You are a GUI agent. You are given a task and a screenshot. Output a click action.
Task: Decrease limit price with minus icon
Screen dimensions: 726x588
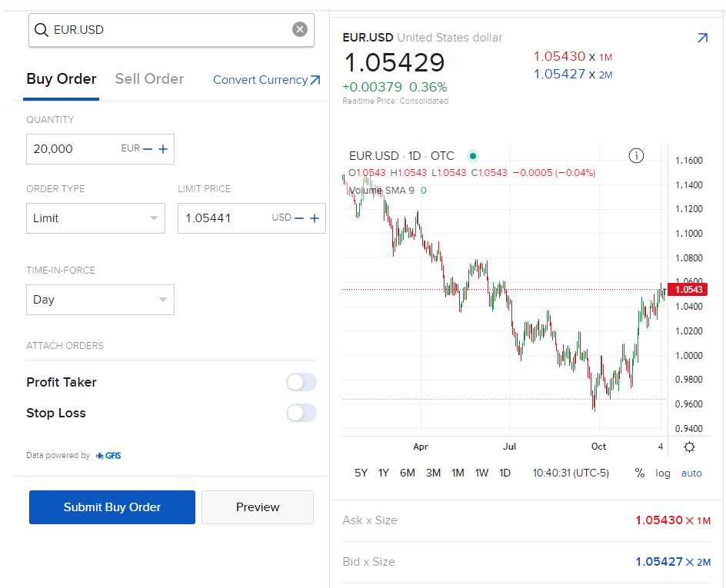point(299,218)
